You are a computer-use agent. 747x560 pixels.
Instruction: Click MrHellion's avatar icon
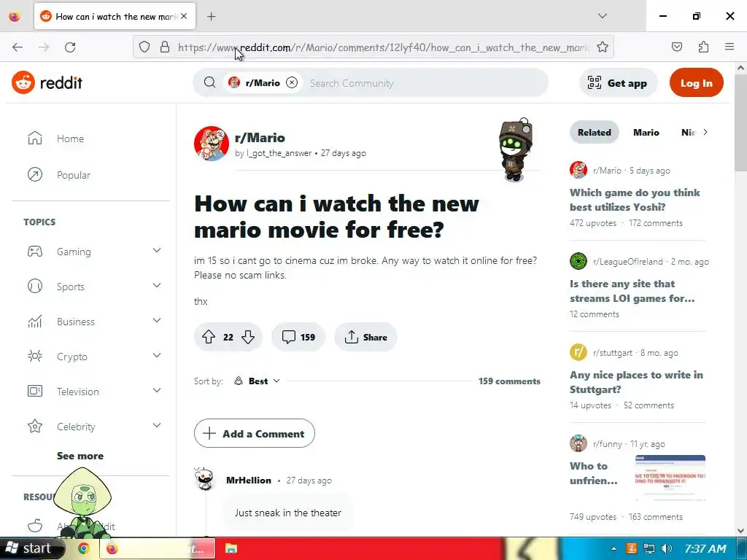(x=205, y=480)
